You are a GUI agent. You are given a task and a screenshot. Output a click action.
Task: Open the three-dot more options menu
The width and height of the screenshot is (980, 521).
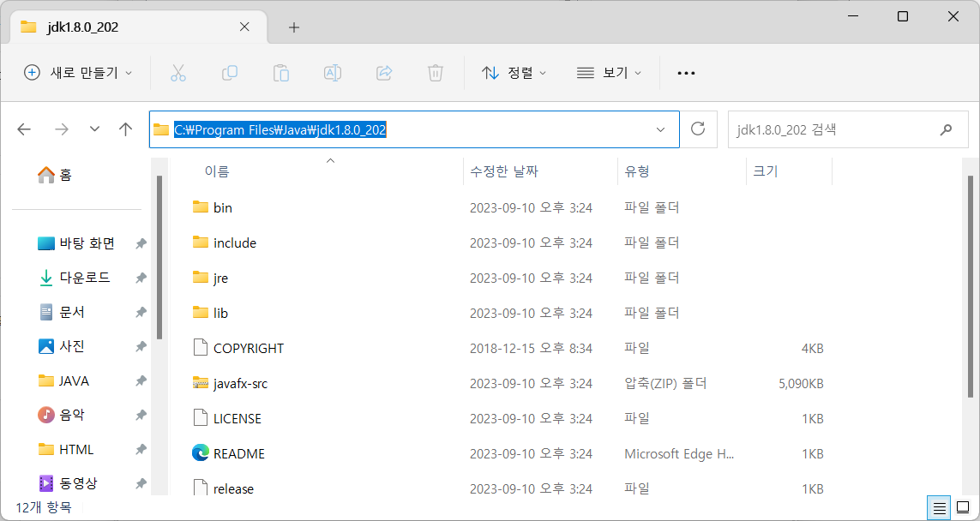pyautogui.click(x=686, y=73)
